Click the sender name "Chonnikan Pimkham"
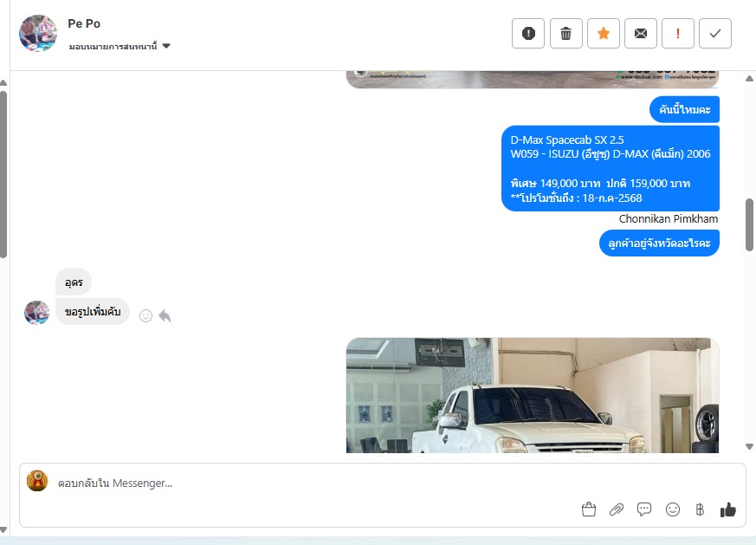The width and height of the screenshot is (756, 545). 669,219
